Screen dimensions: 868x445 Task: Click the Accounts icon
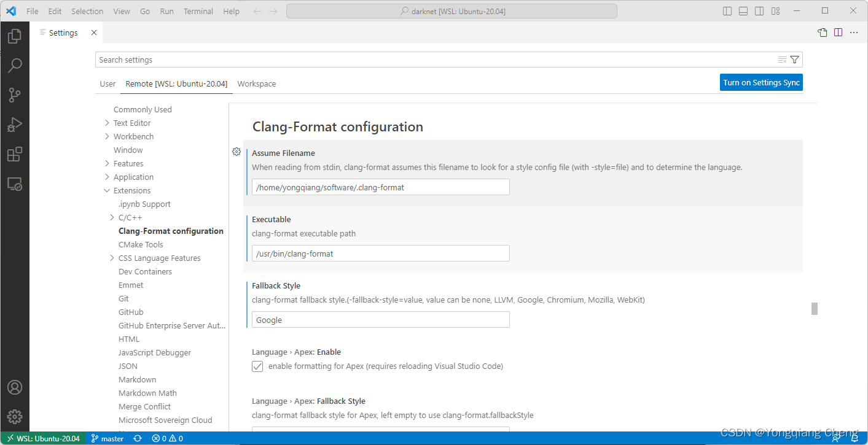click(15, 387)
